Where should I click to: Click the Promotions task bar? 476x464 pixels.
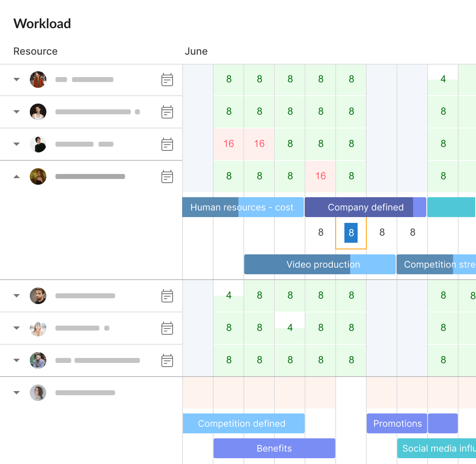click(x=397, y=423)
